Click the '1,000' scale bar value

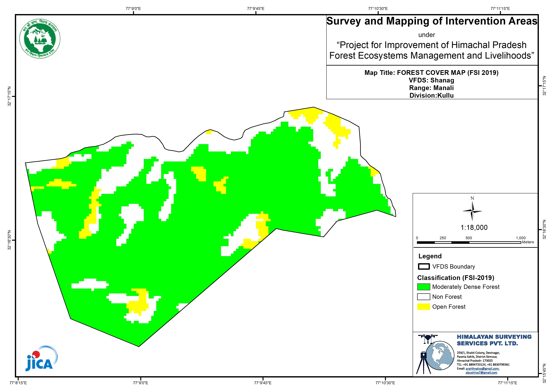521,238
